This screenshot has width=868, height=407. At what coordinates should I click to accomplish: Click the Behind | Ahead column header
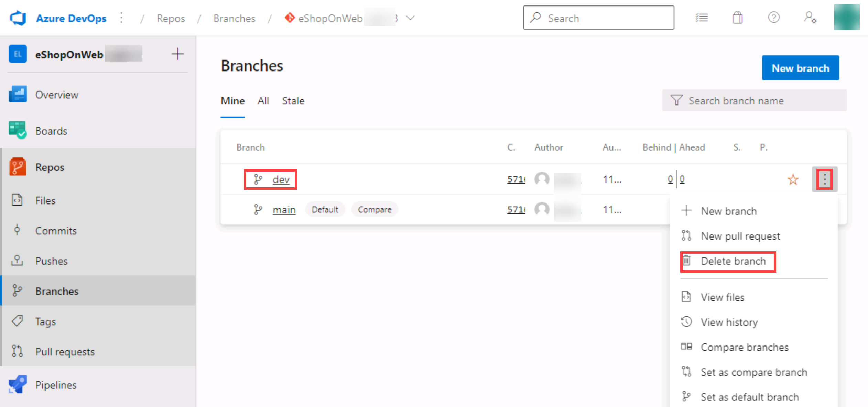673,147
